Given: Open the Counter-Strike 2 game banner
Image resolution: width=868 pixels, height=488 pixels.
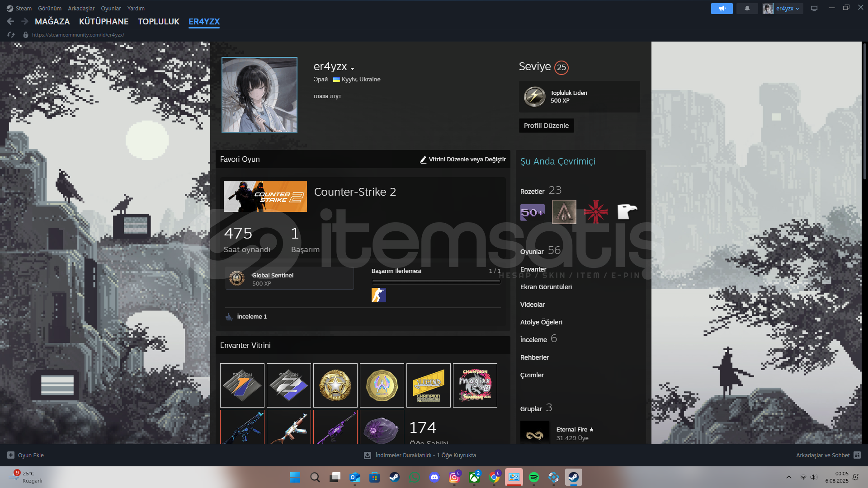Looking at the screenshot, I should click(x=265, y=197).
